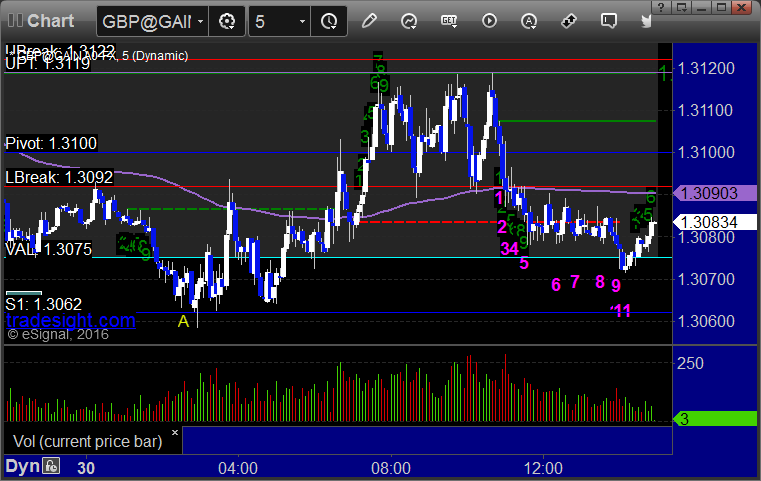Viewport: 761px width, 481px height.
Task: Click the yellow A marker on chart
Action: pyautogui.click(x=183, y=321)
